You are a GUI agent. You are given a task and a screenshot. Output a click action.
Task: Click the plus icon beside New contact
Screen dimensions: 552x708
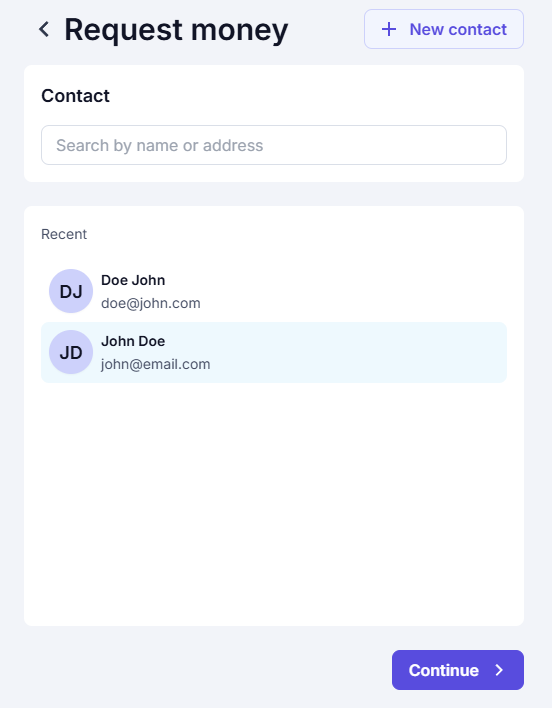click(389, 29)
